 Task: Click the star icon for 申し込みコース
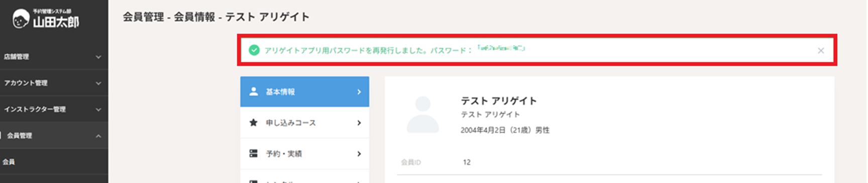tap(254, 122)
